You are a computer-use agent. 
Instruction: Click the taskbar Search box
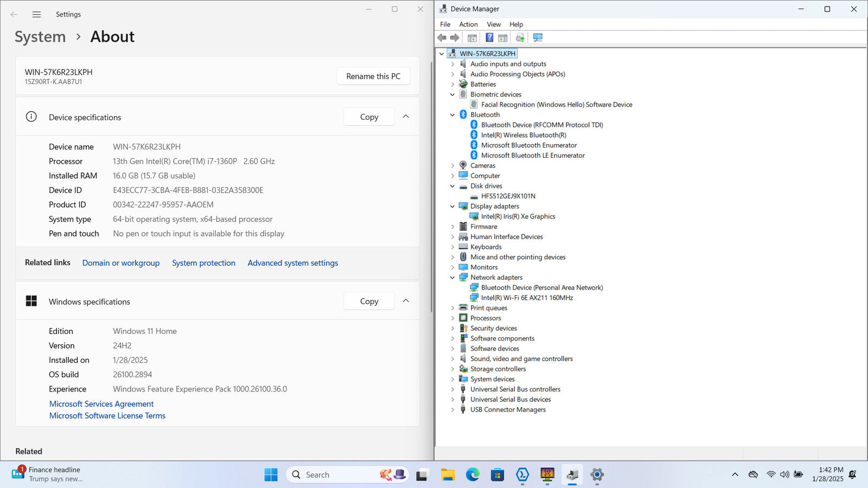tap(347, 474)
